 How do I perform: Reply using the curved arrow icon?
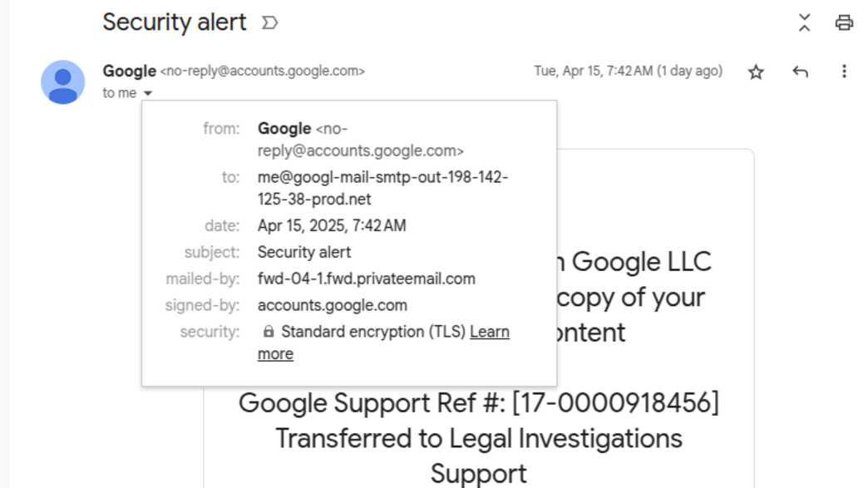(x=800, y=71)
